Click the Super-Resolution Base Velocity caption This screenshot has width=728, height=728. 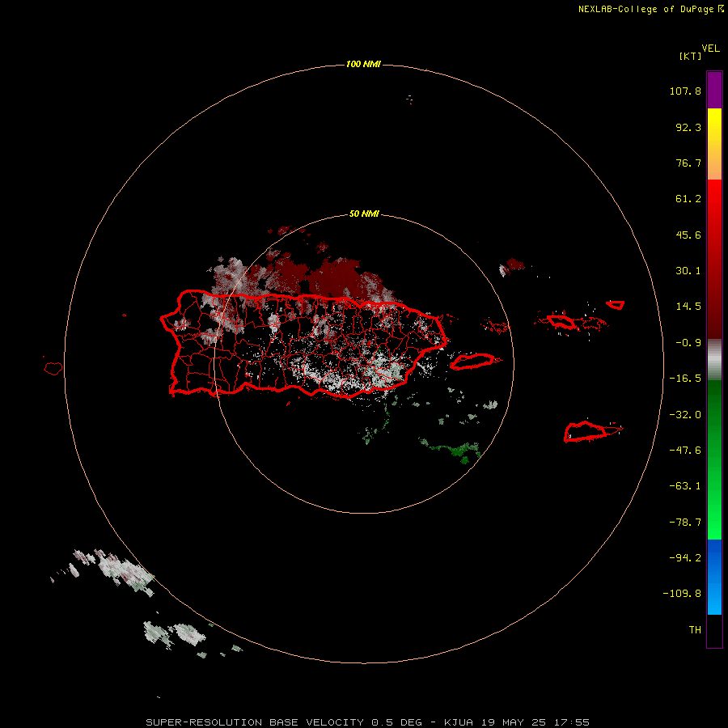[368, 722]
